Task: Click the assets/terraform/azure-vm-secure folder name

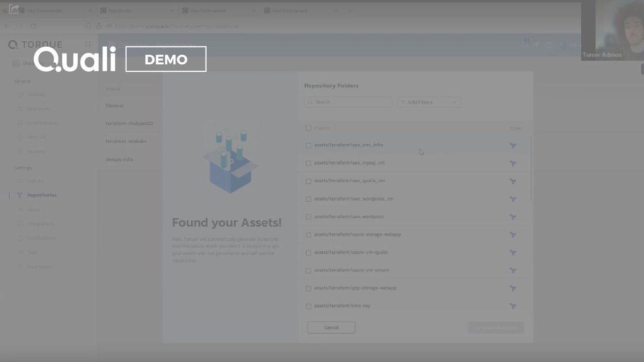Action: click(x=352, y=270)
